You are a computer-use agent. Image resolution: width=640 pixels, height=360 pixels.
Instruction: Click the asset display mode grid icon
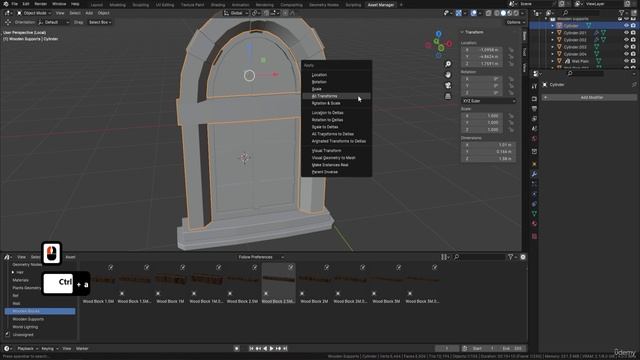point(444,257)
